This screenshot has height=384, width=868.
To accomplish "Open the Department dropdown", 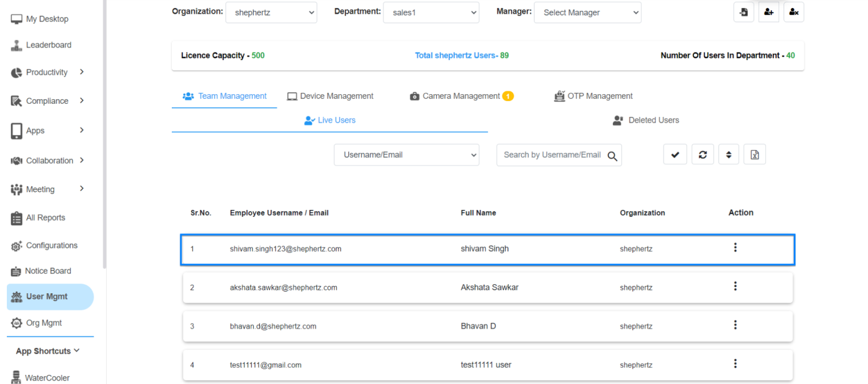I will [431, 12].
